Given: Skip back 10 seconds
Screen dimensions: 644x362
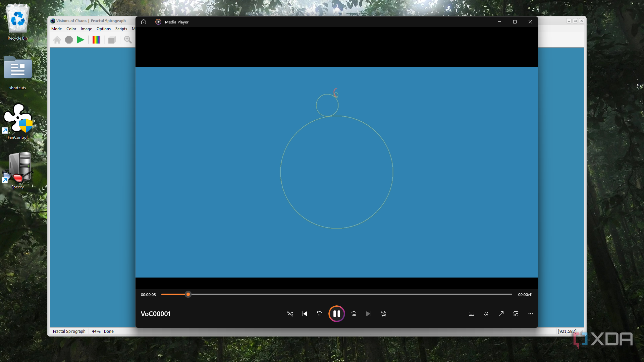Looking at the screenshot, I should pos(320,314).
